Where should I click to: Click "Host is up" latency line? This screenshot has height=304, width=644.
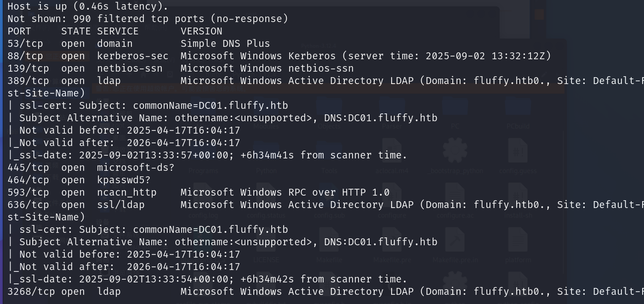pos(87,6)
